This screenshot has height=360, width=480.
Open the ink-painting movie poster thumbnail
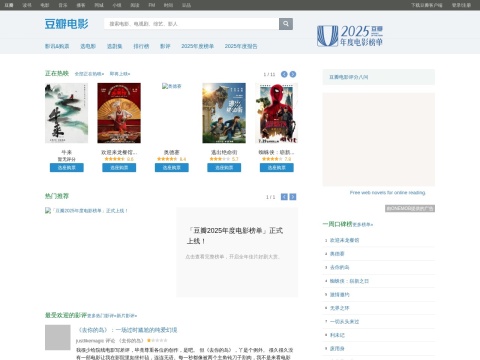[67, 113]
